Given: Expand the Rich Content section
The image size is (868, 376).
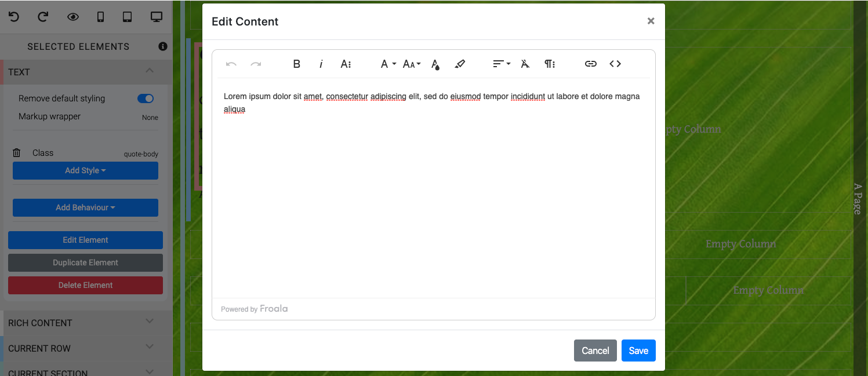Looking at the screenshot, I should tap(81, 323).
